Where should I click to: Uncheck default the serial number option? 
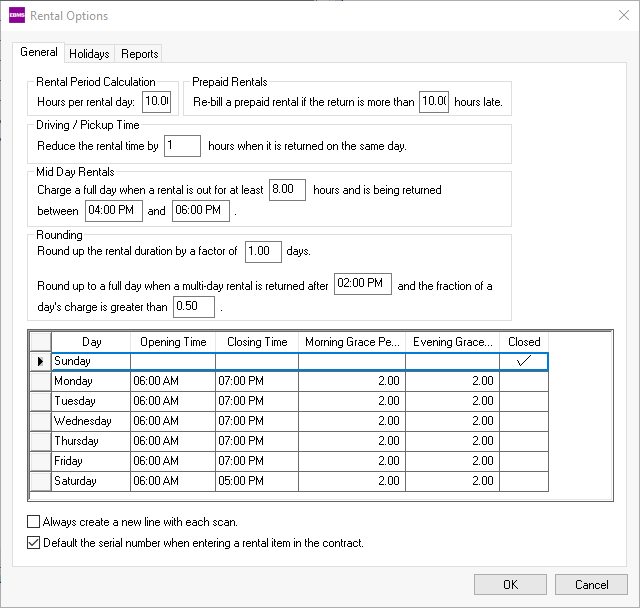(34, 543)
